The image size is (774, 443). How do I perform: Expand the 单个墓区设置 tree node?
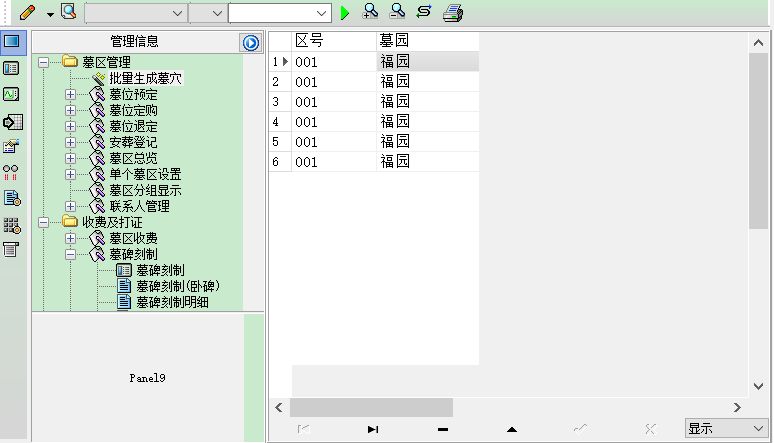(x=71, y=174)
